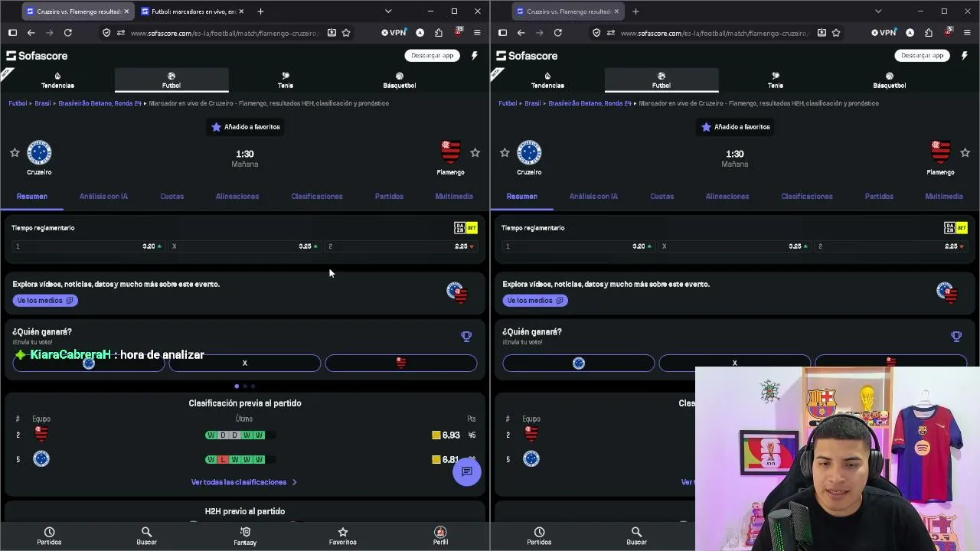This screenshot has height=551, width=980.
Task: Reload the page in the right browser window
Action: 558,33
